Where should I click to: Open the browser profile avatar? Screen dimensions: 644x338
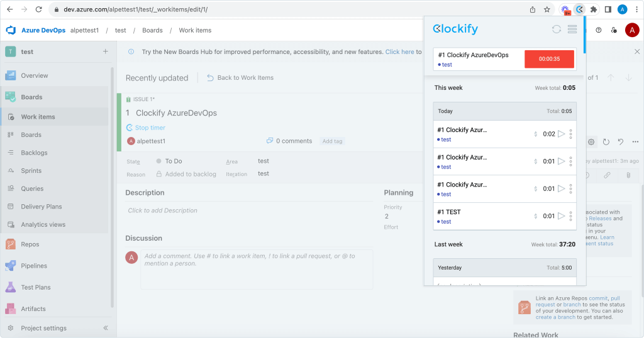tap(622, 9)
